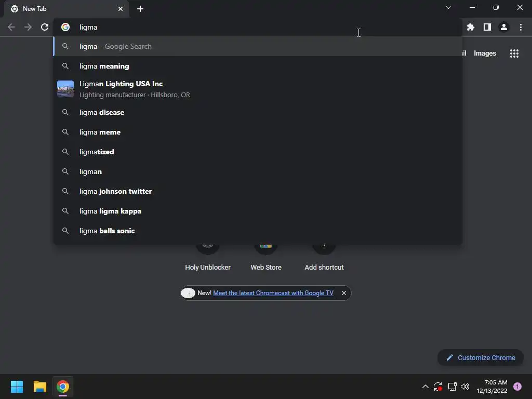Open the volume speaker icon

pos(465,387)
